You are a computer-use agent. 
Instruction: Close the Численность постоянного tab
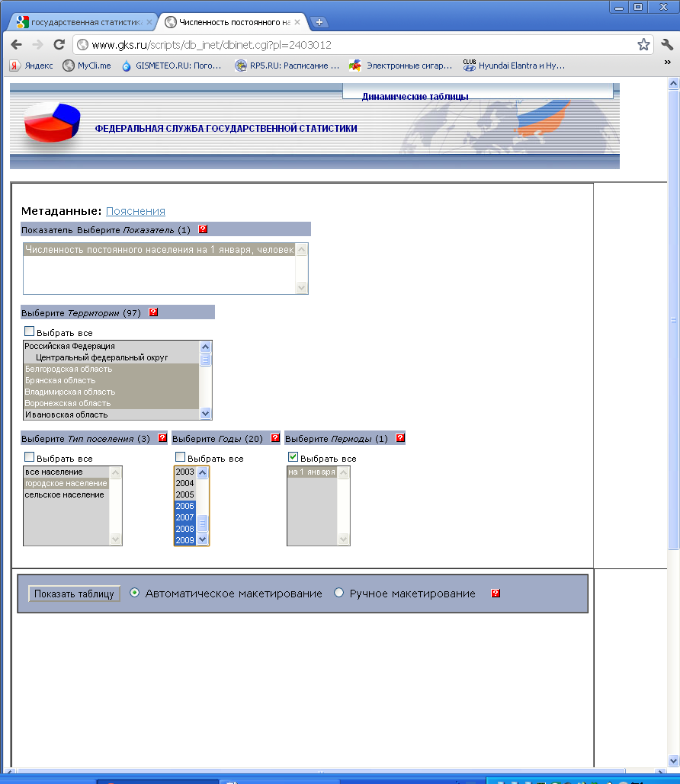click(297, 22)
